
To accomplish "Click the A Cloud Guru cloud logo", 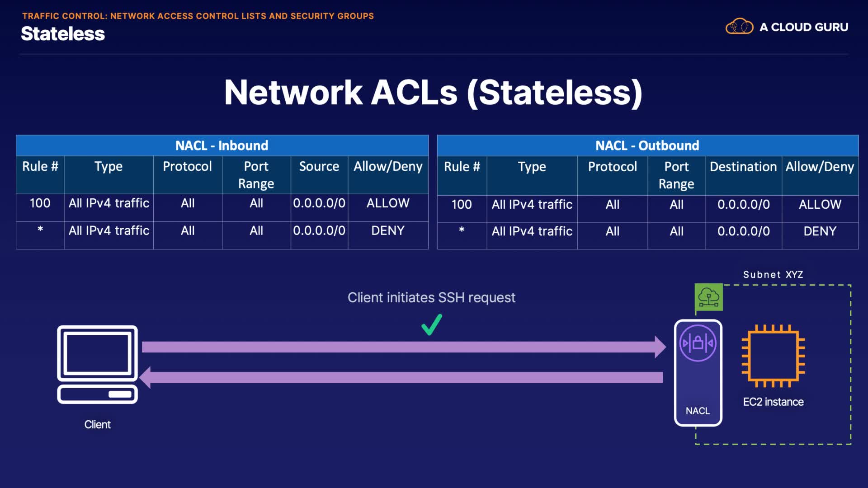I will coord(739,27).
